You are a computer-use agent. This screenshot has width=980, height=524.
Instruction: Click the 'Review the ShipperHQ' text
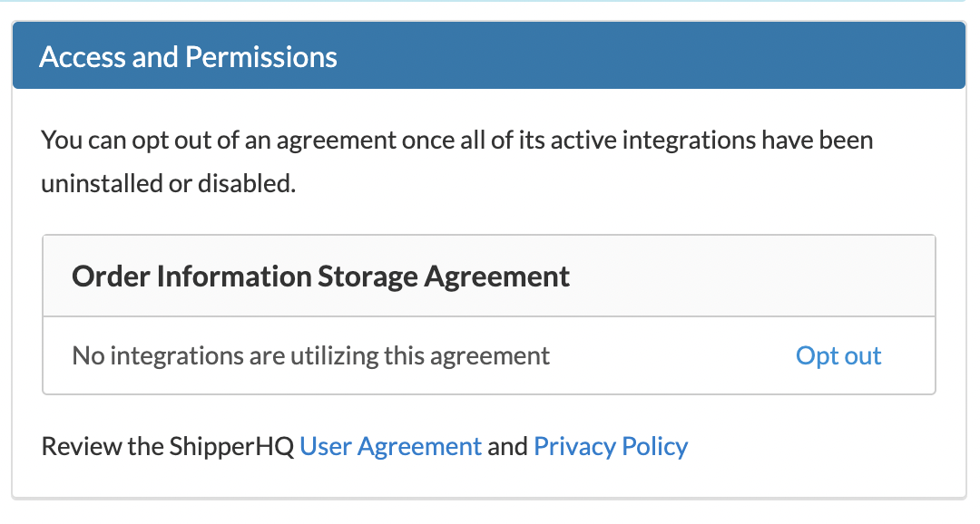168,446
